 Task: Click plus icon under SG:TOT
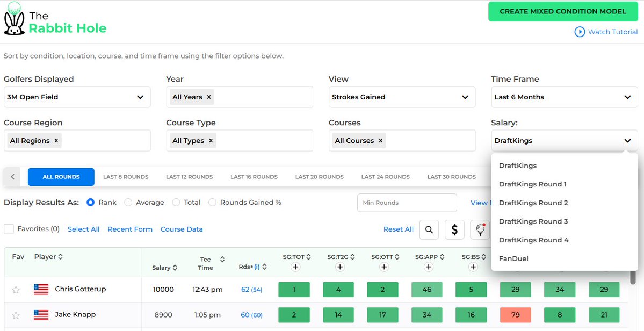coord(295,267)
